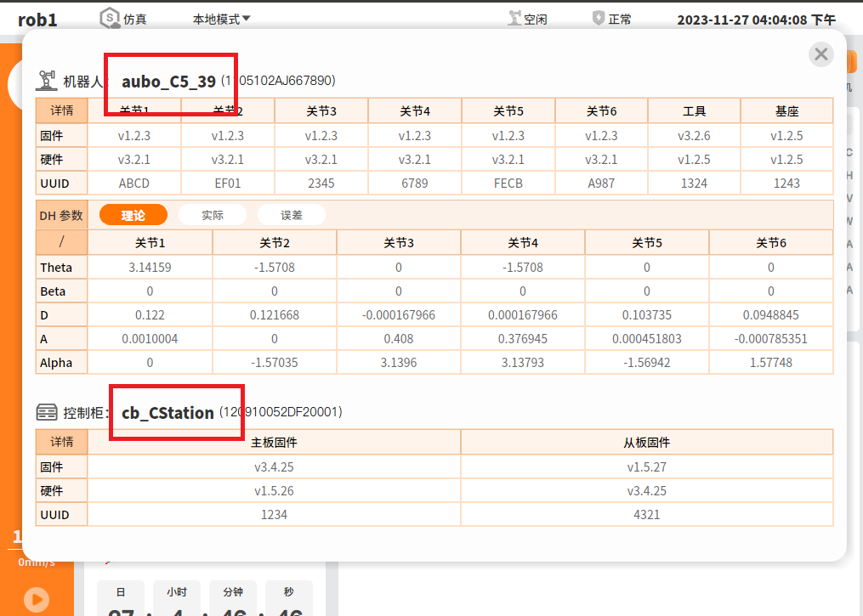This screenshot has width=863, height=616.
Task: Click UUID cell 6789
Action: [415, 184]
